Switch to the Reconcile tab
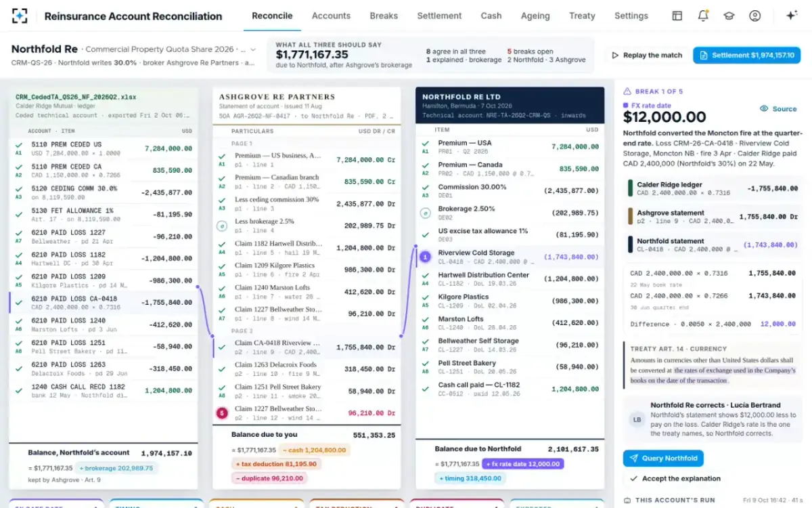Image resolution: width=812 pixels, height=508 pixels. coord(272,16)
